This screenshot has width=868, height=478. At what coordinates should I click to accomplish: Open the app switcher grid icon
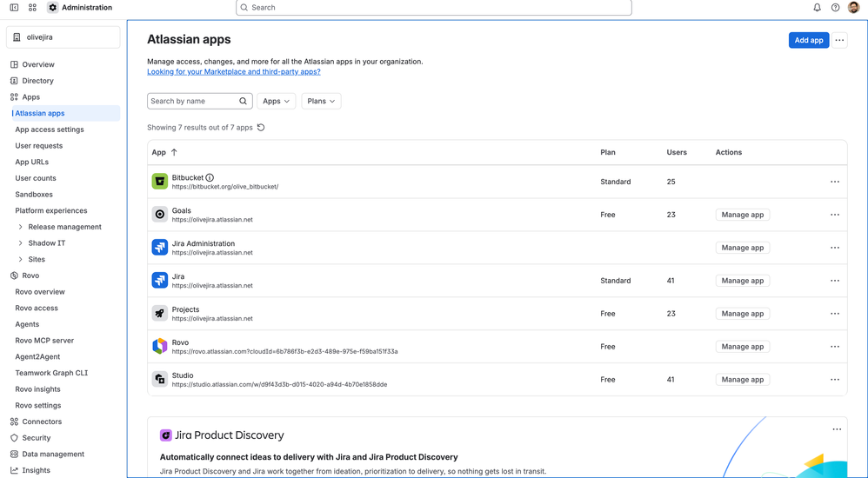point(32,8)
